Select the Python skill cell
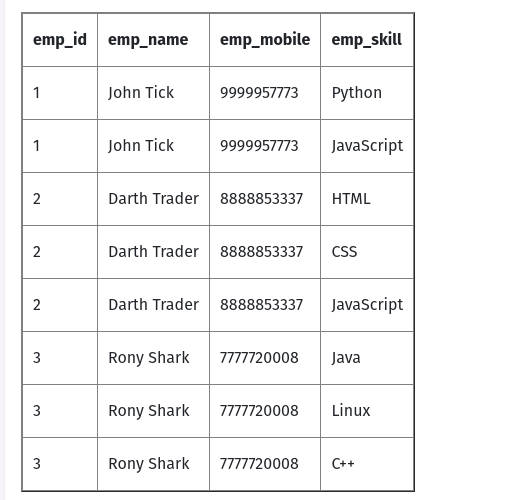This screenshot has height=500, width=507. pyautogui.click(x=367, y=93)
